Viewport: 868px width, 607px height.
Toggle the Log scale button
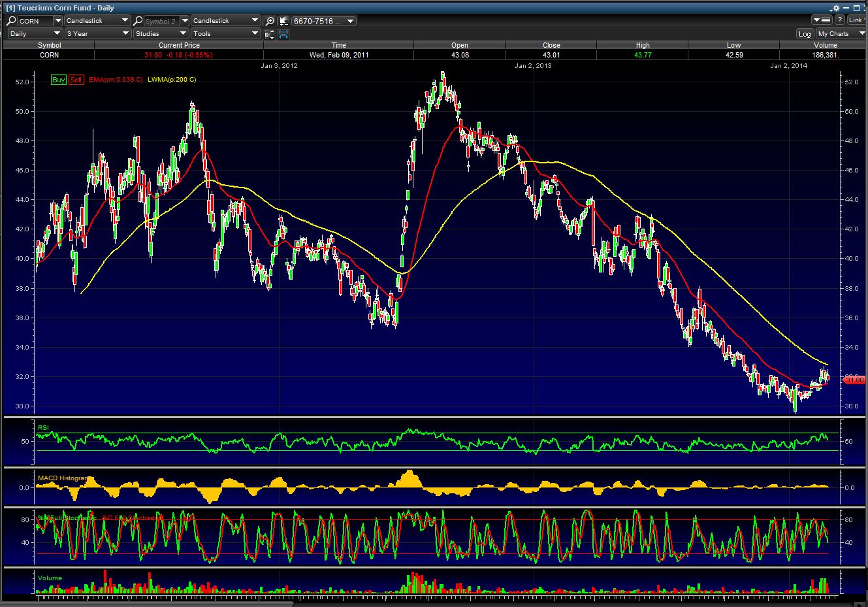tap(805, 34)
